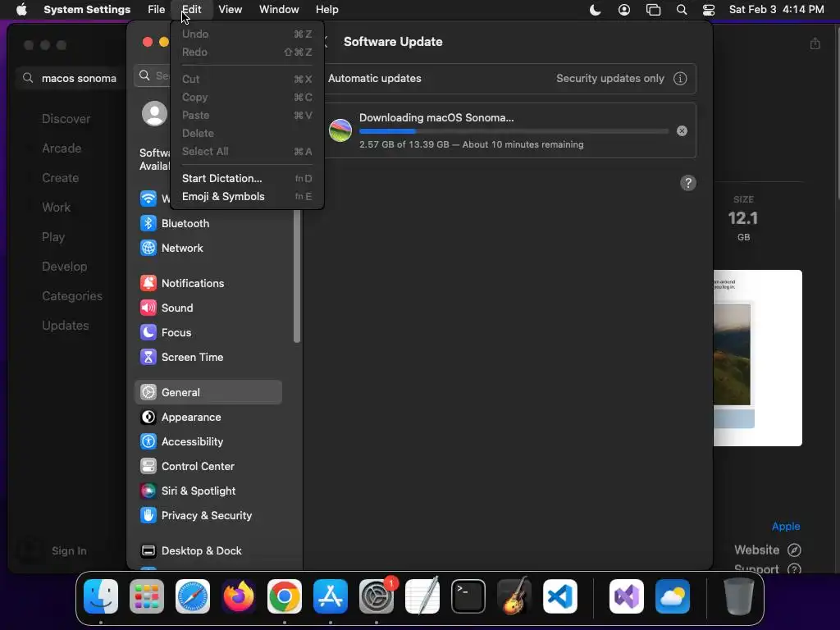Open Google Chrome from the Dock
The width and height of the screenshot is (840, 630).
point(285,596)
